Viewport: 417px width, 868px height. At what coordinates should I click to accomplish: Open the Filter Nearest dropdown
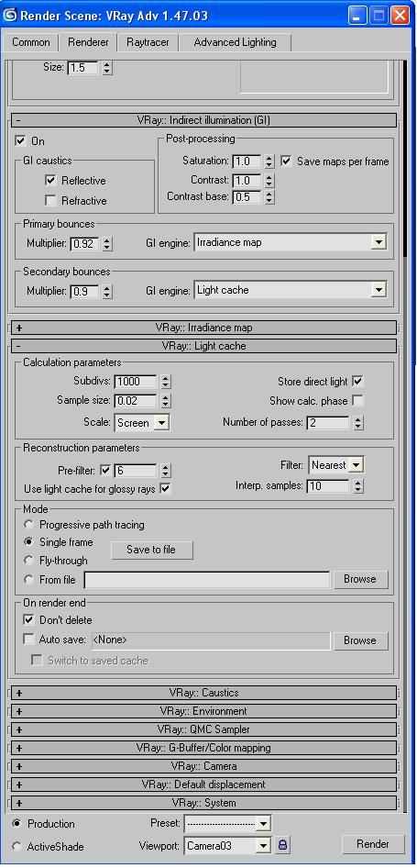pos(357,465)
